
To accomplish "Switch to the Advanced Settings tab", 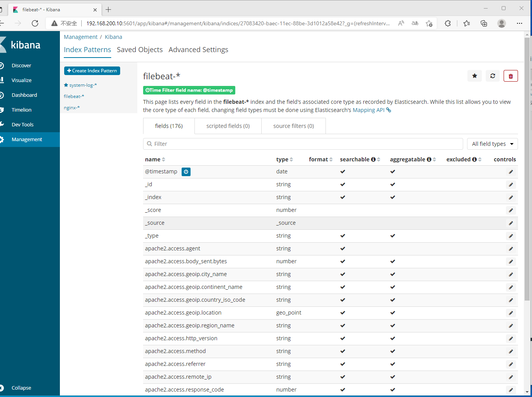I will click(x=198, y=50).
